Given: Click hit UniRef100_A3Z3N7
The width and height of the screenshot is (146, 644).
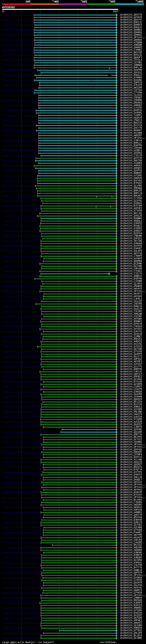Looking at the screenshot, I should 131,316.
